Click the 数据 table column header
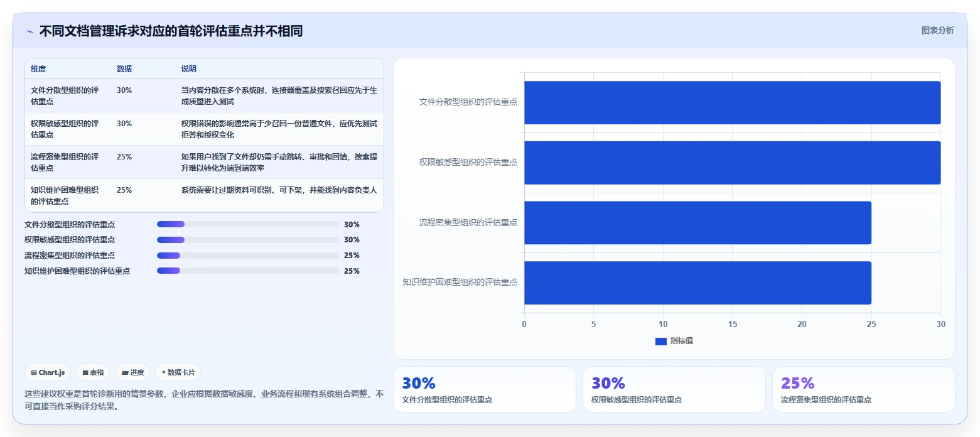The width and height of the screenshot is (980, 437). (124, 69)
